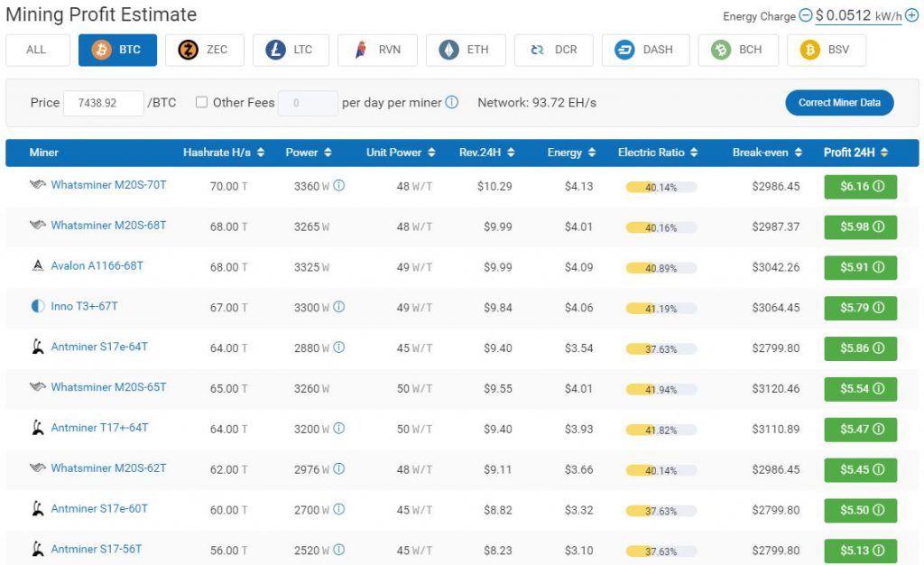Open the ETH coin tab
This screenshot has height=565, width=924.
tap(466, 50)
